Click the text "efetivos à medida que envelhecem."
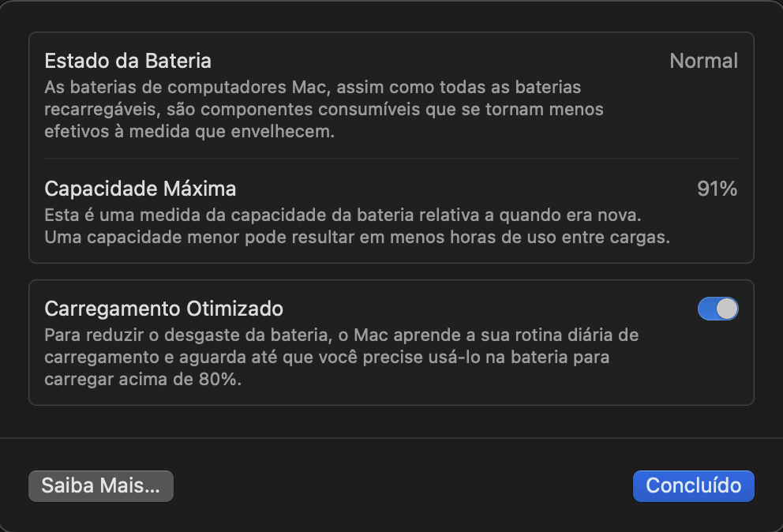Image resolution: width=783 pixels, height=532 pixels. [x=189, y=132]
